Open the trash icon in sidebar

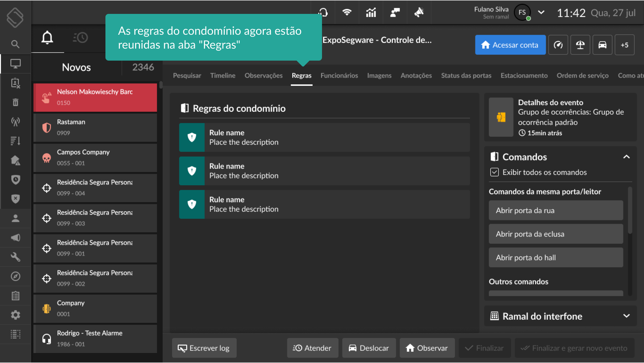(x=15, y=102)
